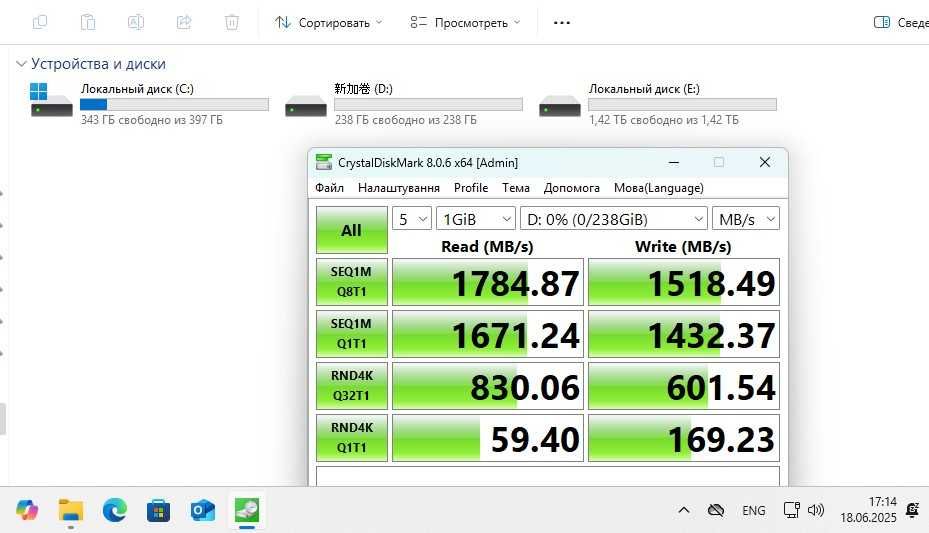Screen dimensions: 929x533
Task: Click the C: drive usage bar
Action: click(174, 104)
